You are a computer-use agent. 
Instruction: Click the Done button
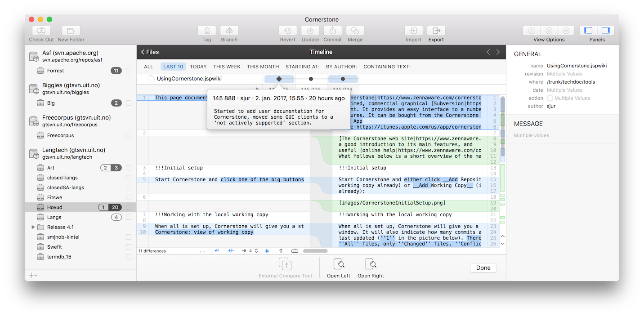tap(483, 268)
